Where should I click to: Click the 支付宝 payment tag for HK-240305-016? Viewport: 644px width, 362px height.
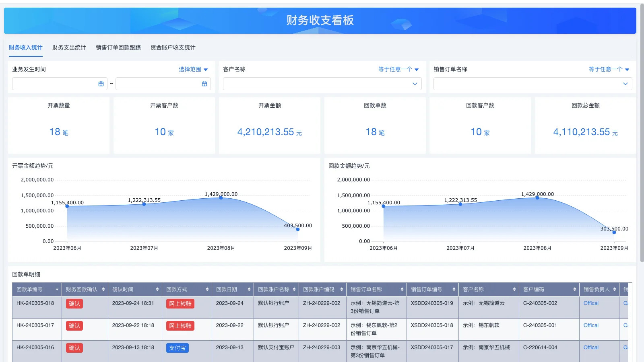(x=178, y=348)
